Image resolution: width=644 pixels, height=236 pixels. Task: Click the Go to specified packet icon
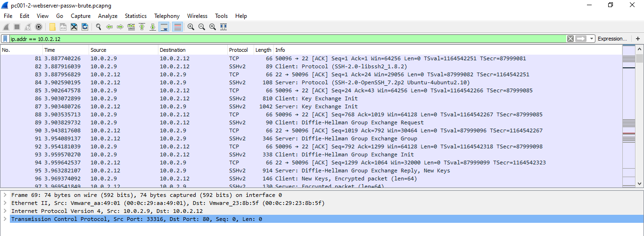coord(131,27)
